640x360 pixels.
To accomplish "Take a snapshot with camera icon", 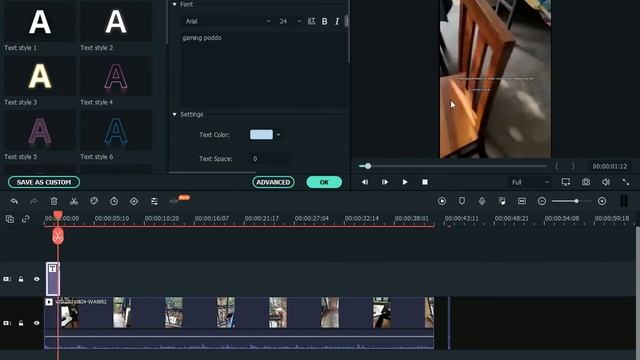I will click(x=586, y=182).
